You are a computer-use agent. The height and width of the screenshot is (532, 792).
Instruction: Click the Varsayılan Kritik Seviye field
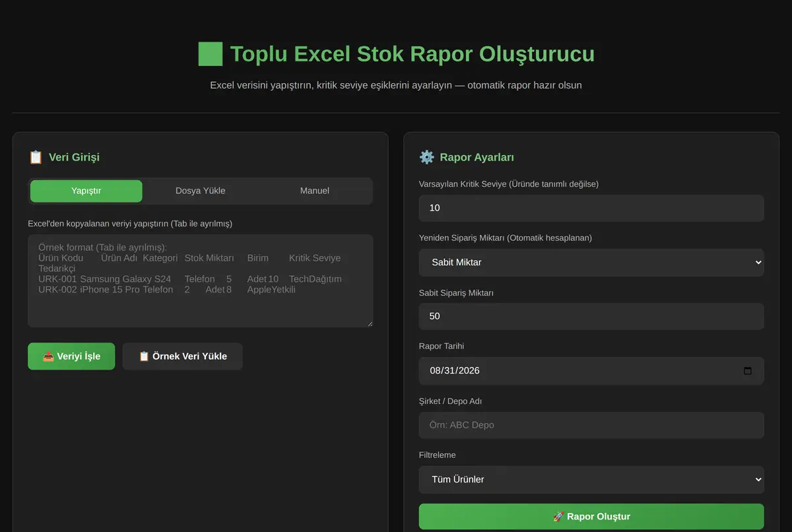pyautogui.click(x=591, y=208)
